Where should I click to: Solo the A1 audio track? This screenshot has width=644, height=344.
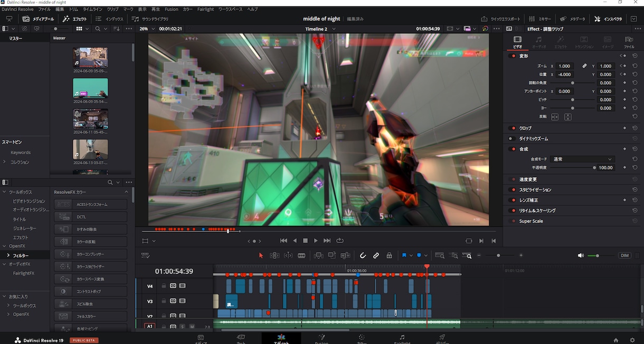182,327
